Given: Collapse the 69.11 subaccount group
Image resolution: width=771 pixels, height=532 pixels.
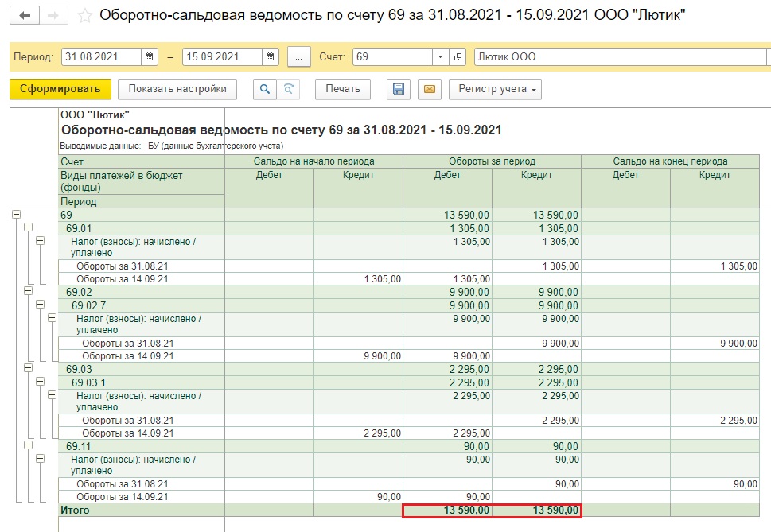Looking at the screenshot, I should pos(28,445).
